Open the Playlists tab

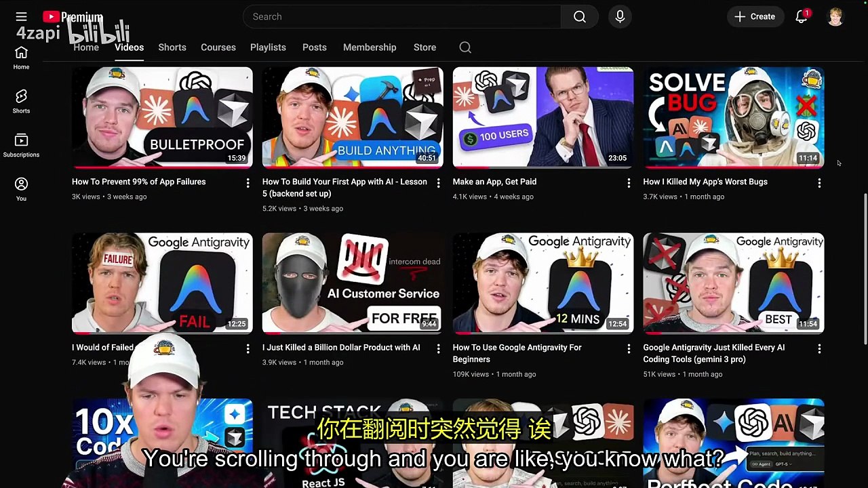tap(268, 47)
